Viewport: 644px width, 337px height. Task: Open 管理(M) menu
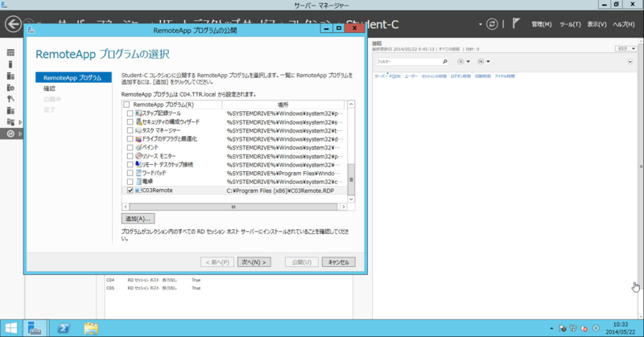(541, 24)
